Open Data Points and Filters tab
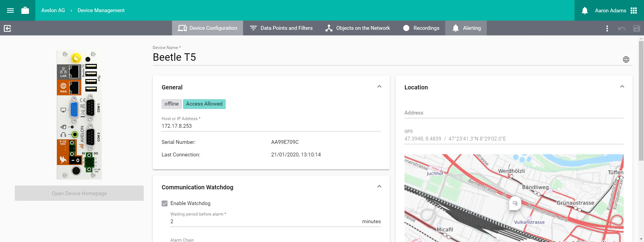This screenshot has height=242, width=644. (x=281, y=28)
